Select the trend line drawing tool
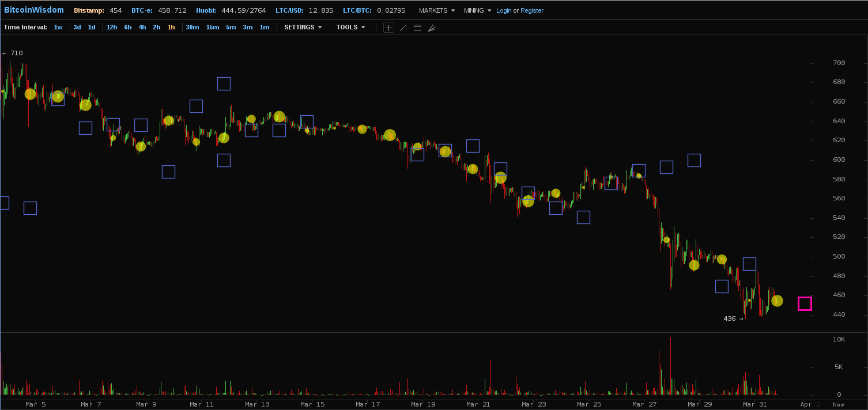The image size is (868, 410). tap(403, 28)
